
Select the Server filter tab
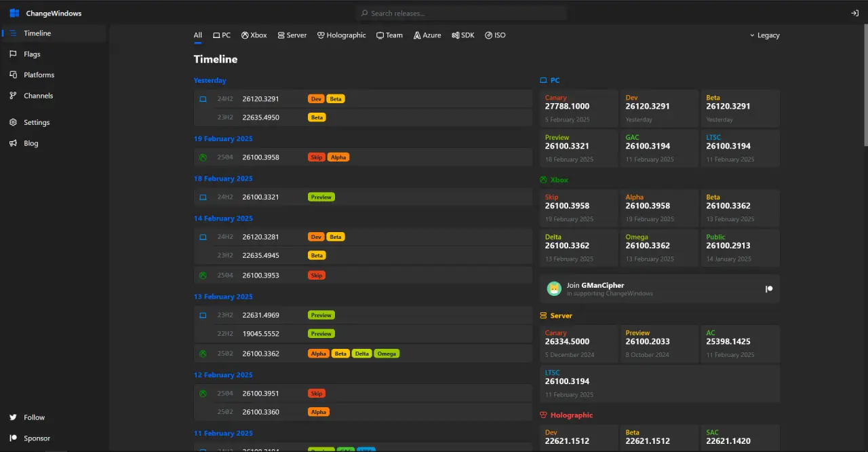pyautogui.click(x=292, y=35)
